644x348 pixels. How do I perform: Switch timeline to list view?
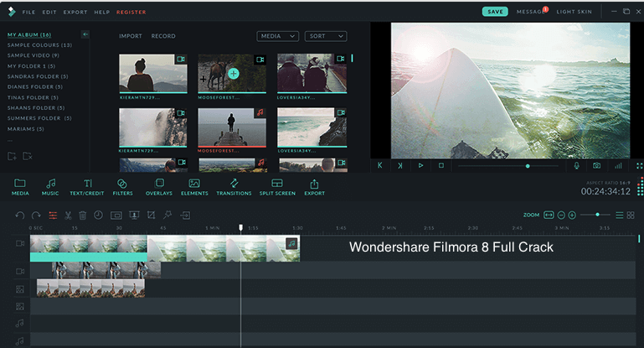pos(620,215)
